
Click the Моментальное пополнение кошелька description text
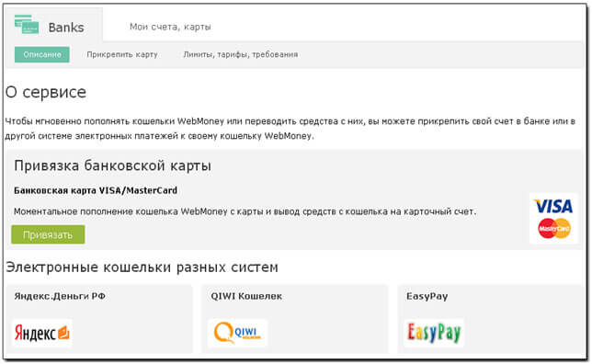[245, 211]
